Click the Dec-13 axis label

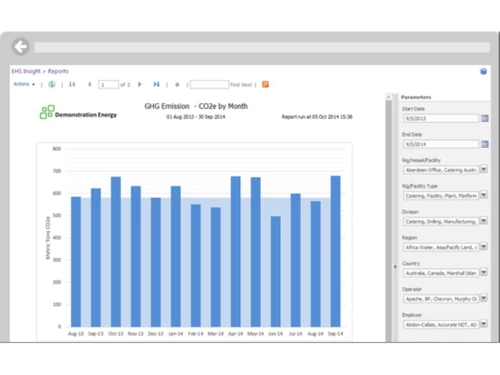(156, 334)
